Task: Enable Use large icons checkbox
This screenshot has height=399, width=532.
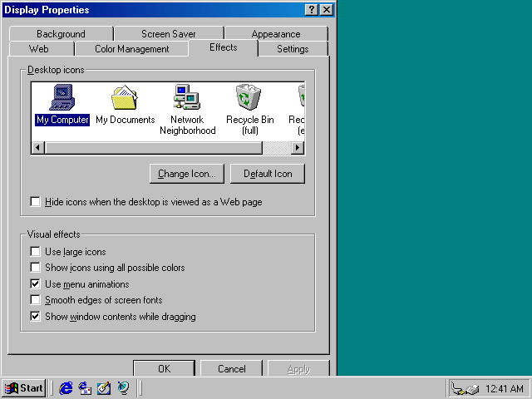Action: pyautogui.click(x=35, y=251)
